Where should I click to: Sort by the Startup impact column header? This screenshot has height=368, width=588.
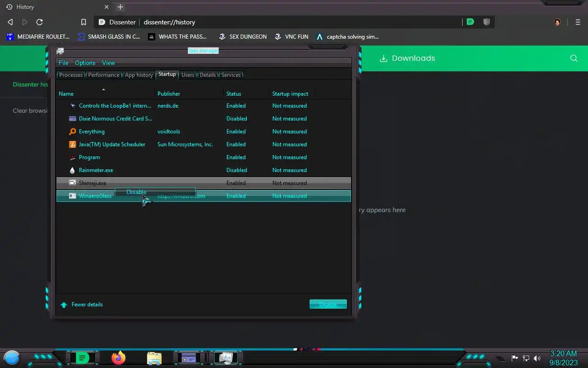[292, 93]
